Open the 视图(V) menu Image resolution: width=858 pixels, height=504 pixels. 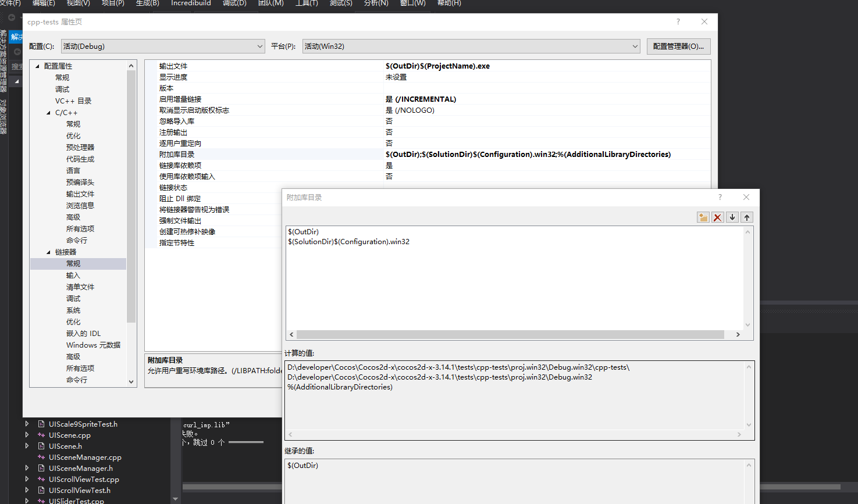point(79,3)
